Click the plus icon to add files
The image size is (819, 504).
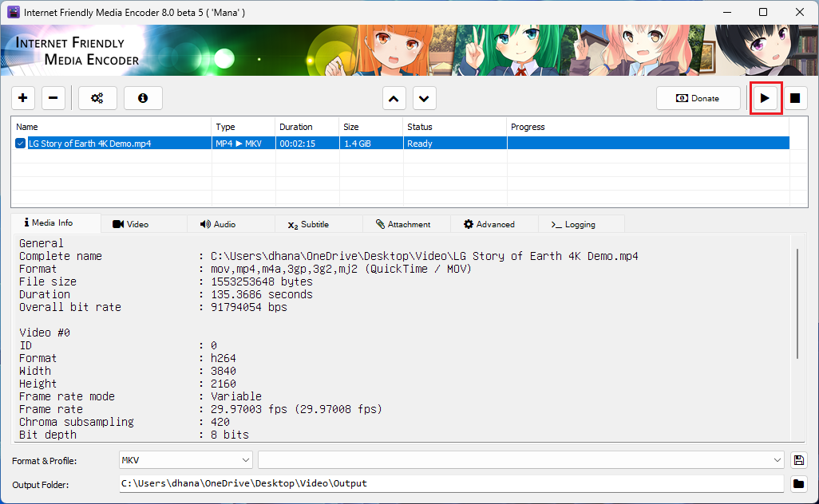point(23,98)
